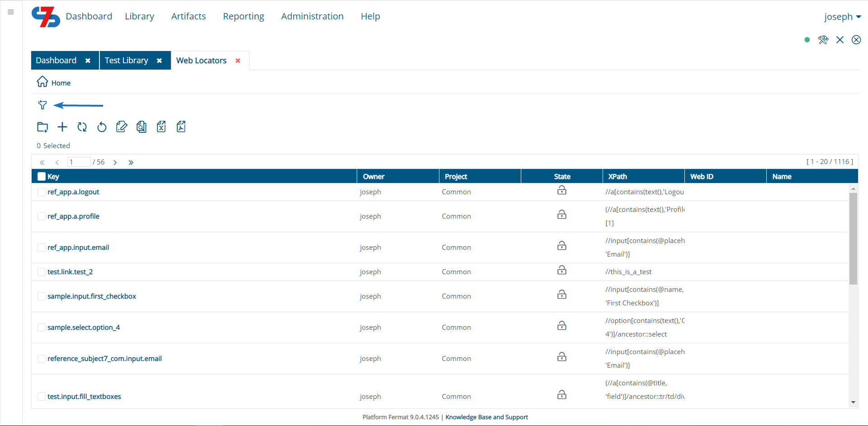
Task: Export the locator list to Excel
Action: 161,127
